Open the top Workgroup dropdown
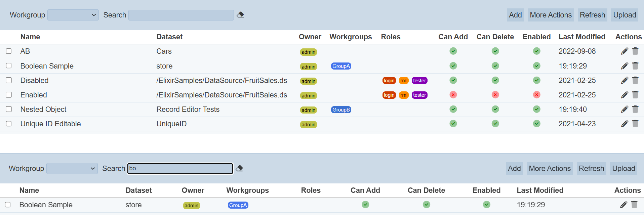644x215 pixels. 73,15
